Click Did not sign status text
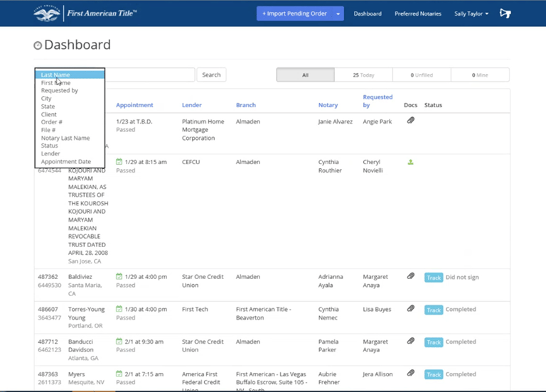 [462, 277]
